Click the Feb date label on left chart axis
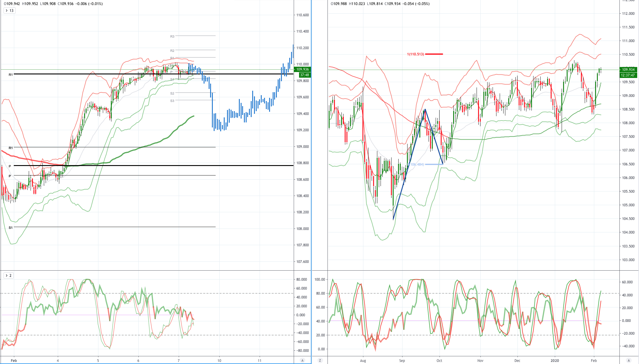Image resolution: width=639 pixels, height=364 pixels. 14,360
